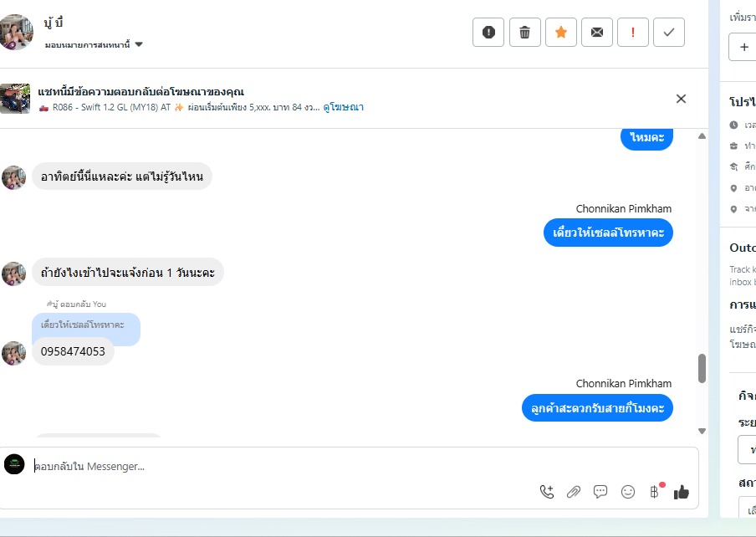
Task: Flag conversation with red exclamation priority
Action: click(632, 33)
